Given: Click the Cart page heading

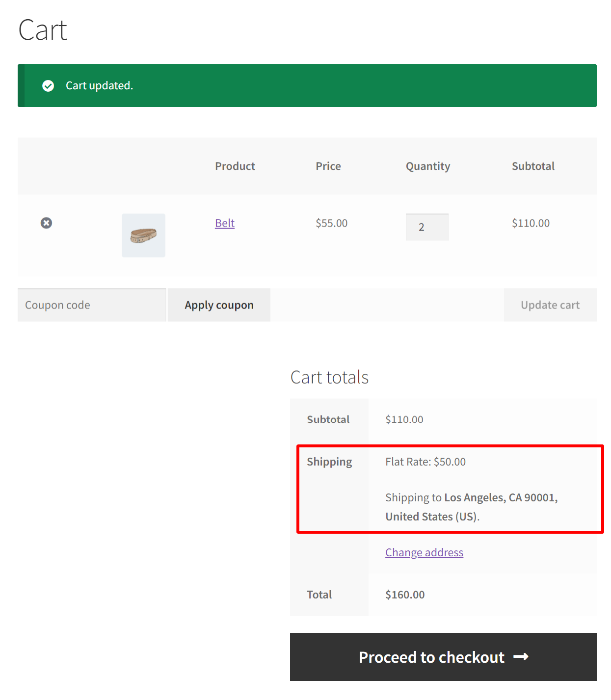Looking at the screenshot, I should pyautogui.click(x=42, y=29).
